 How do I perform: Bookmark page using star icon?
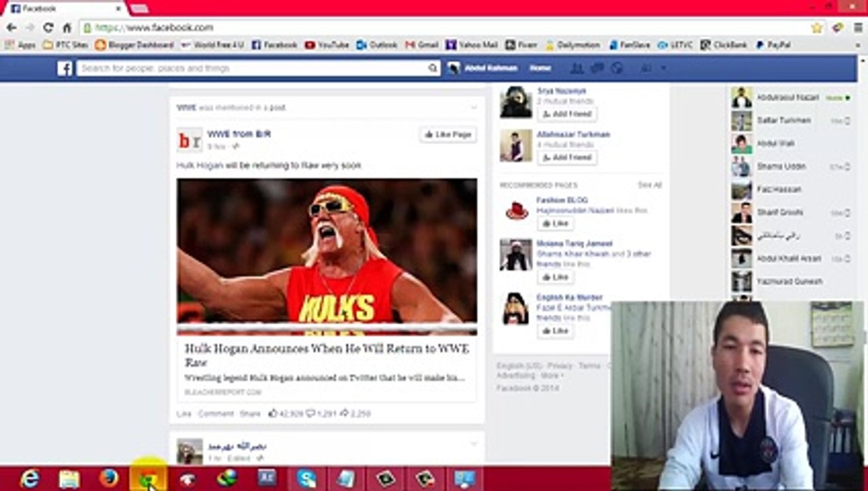coord(817,28)
